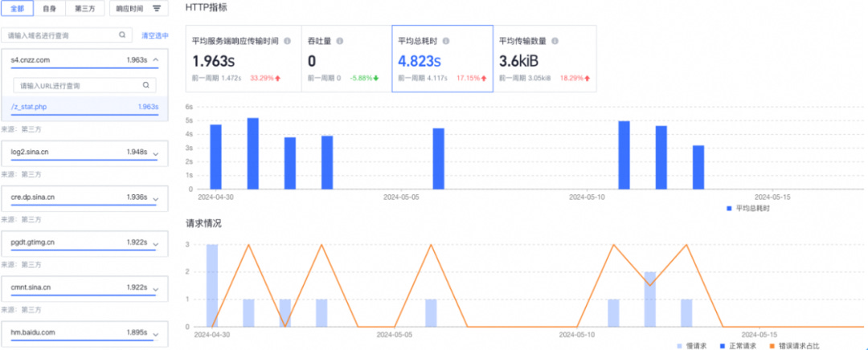
Task: Focus the URL search input field
Action: click(x=84, y=86)
